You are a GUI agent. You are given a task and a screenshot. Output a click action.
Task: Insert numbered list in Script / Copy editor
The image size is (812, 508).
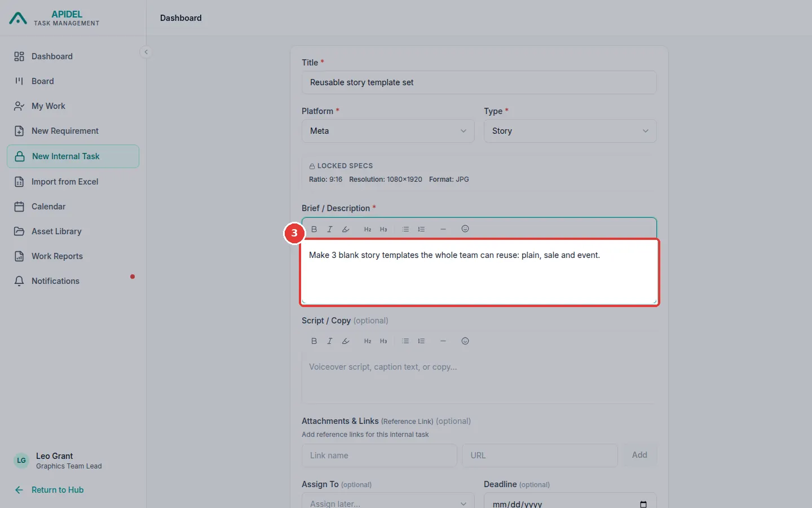coord(421,341)
